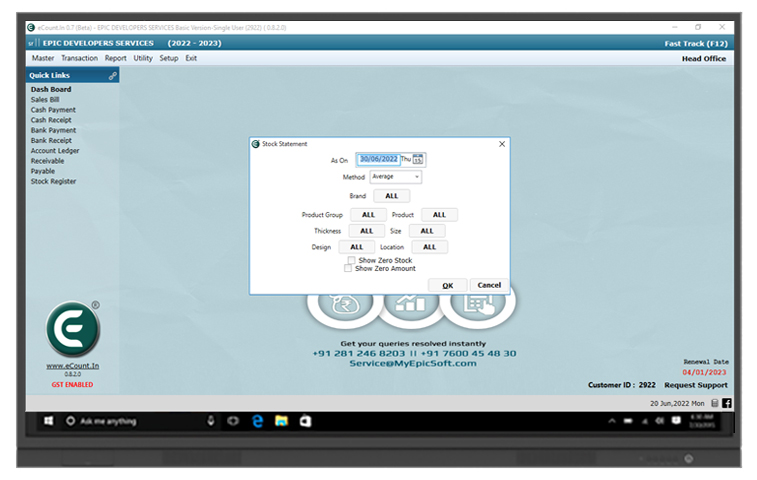Show hidden system tray icons

pos(612,421)
